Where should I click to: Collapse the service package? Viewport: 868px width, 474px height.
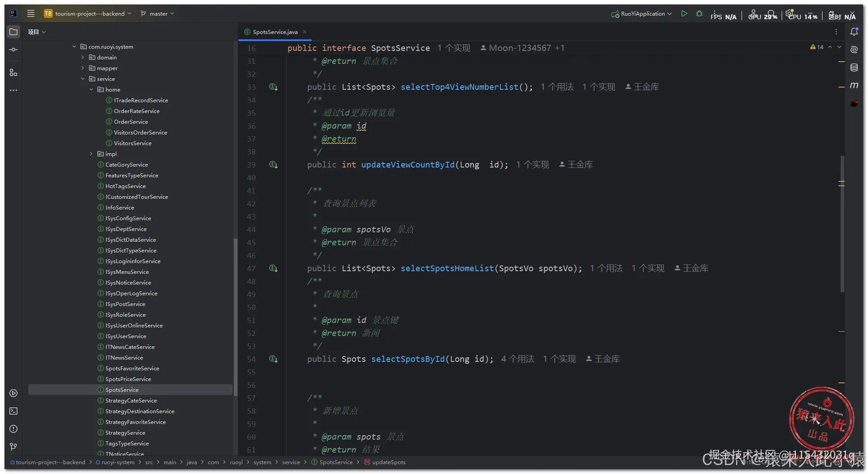point(83,79)
